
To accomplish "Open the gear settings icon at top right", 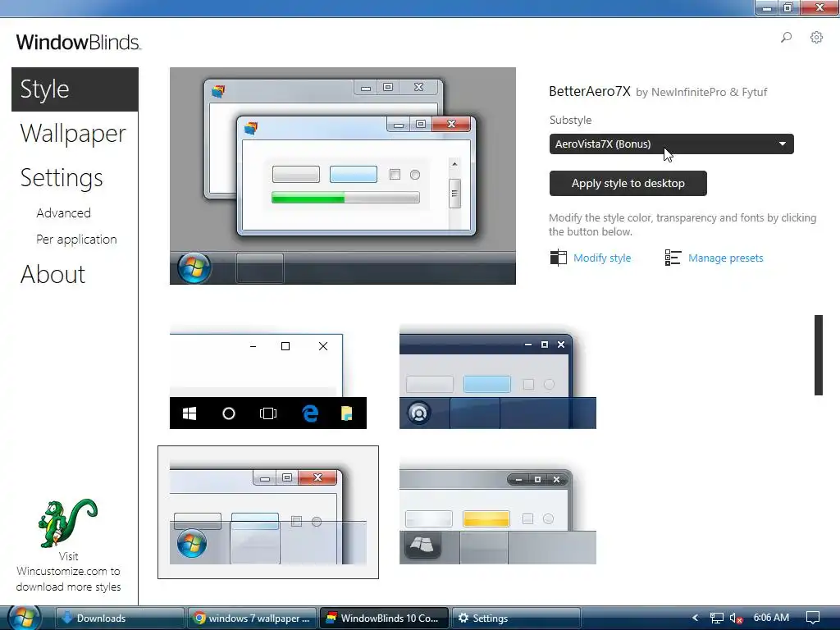I will click(816, 38).
